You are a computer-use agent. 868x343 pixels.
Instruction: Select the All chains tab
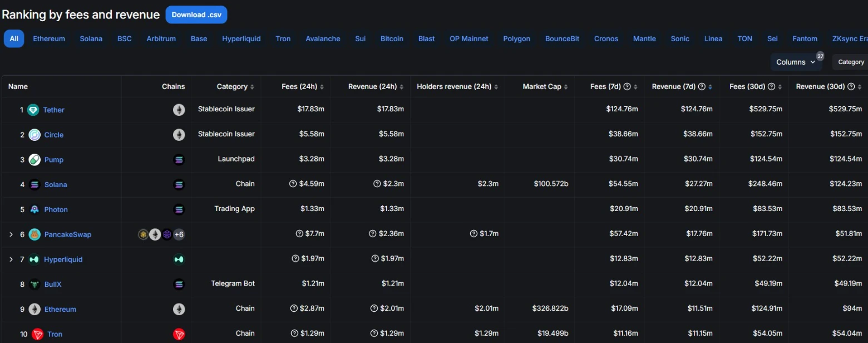[x=14, y=38]
